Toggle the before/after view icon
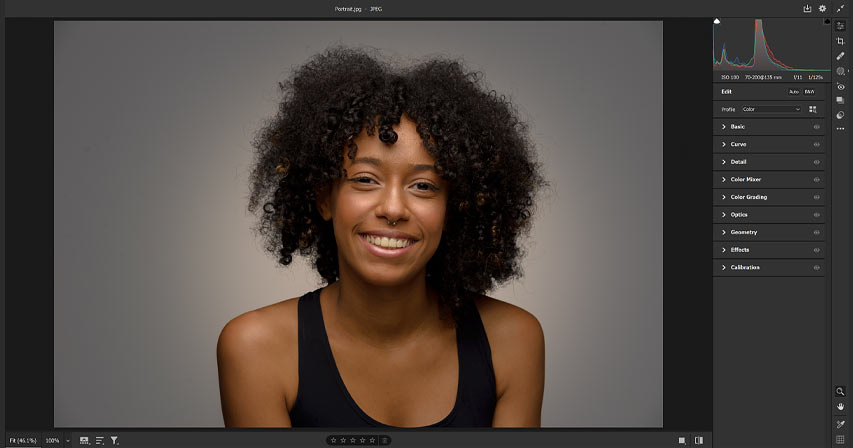Image resolution: width=853 pixels, height=448 pixels. (x=699, y=440)
